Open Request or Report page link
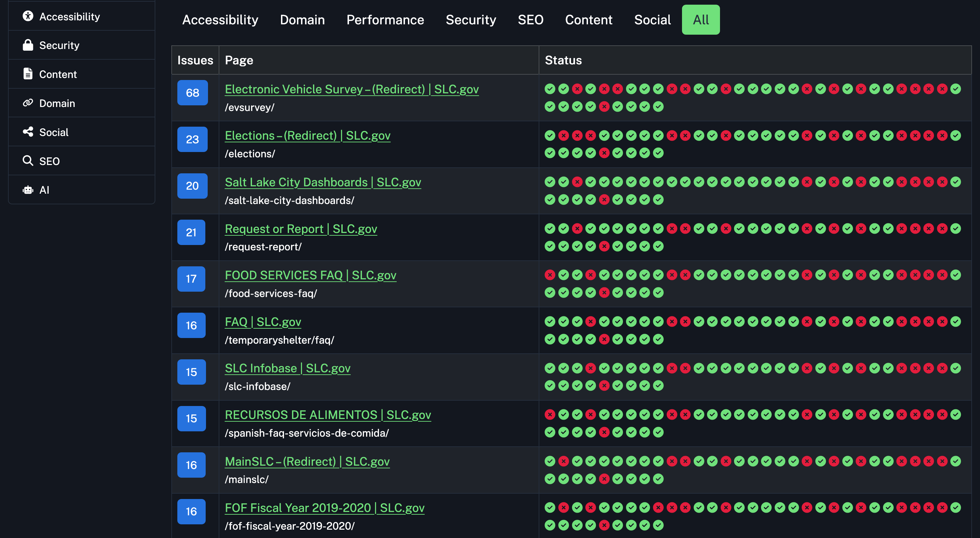980x538 pixels. [x=301, y=229]
